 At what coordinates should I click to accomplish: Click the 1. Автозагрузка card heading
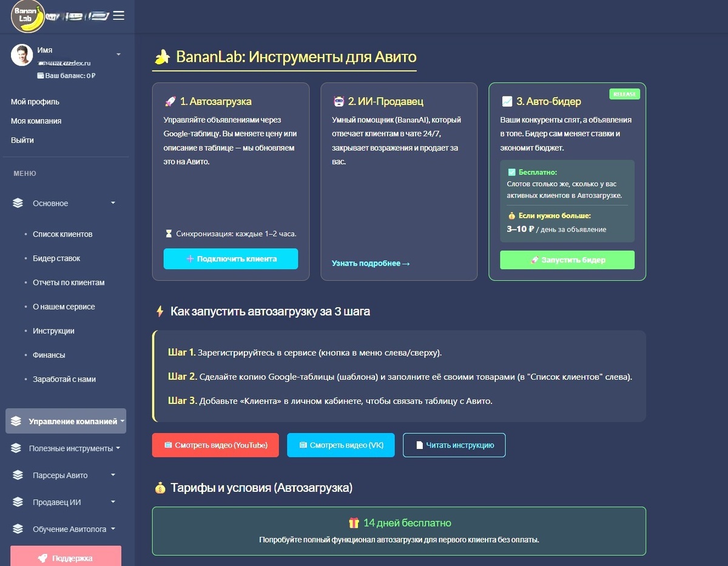[216, 101]
